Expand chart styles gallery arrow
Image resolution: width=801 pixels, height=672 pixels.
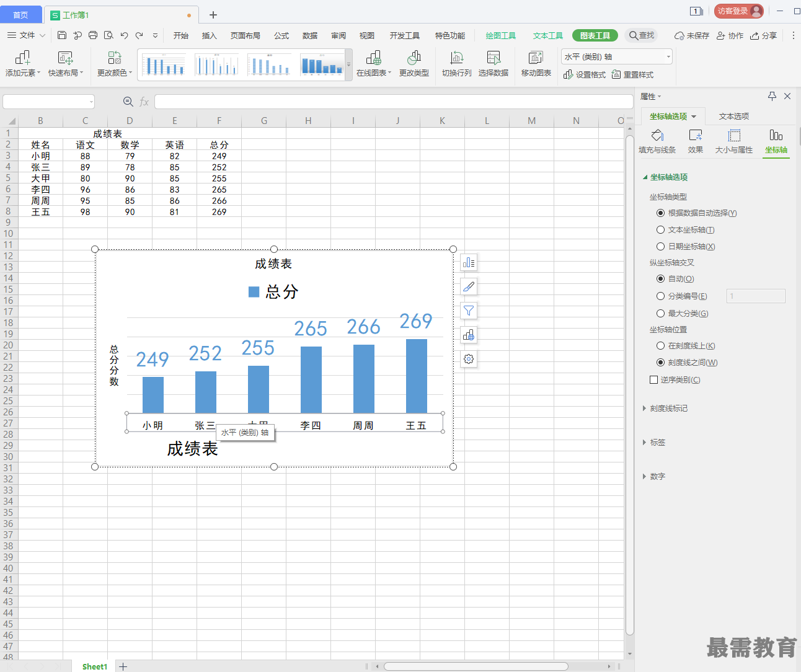348,64
